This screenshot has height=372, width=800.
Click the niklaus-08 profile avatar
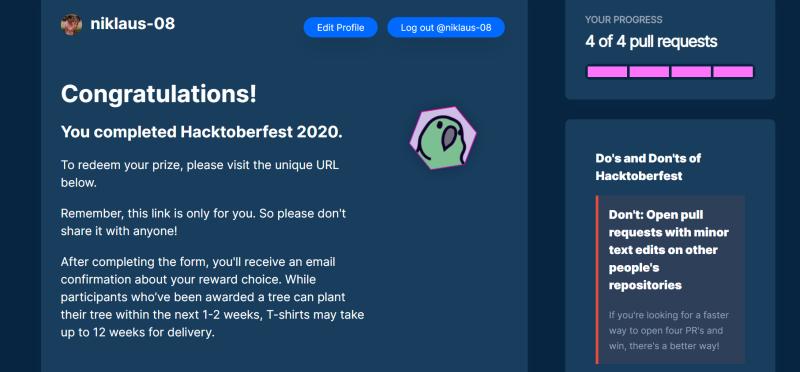coord(71,24)
